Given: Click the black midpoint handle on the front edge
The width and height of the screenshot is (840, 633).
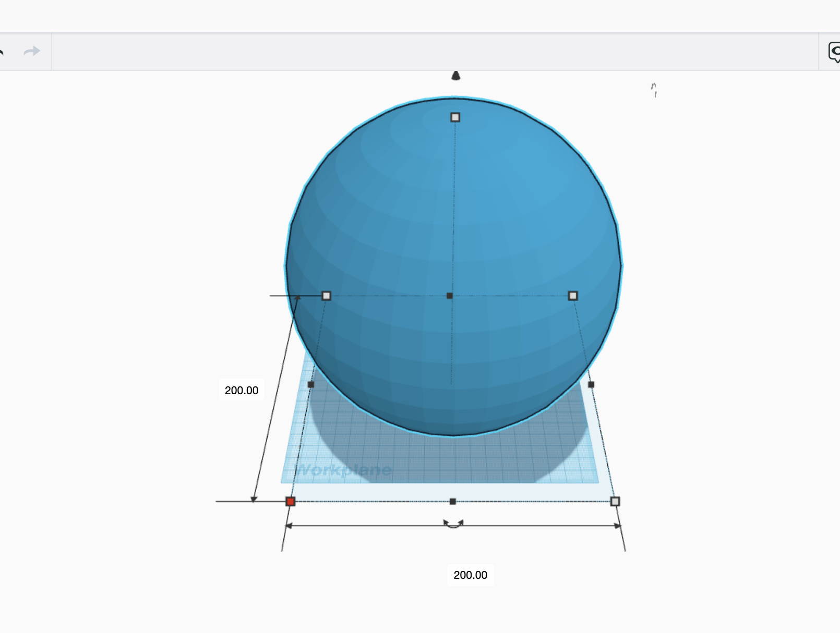Looking at the screenshot, I should click(452, 502).
